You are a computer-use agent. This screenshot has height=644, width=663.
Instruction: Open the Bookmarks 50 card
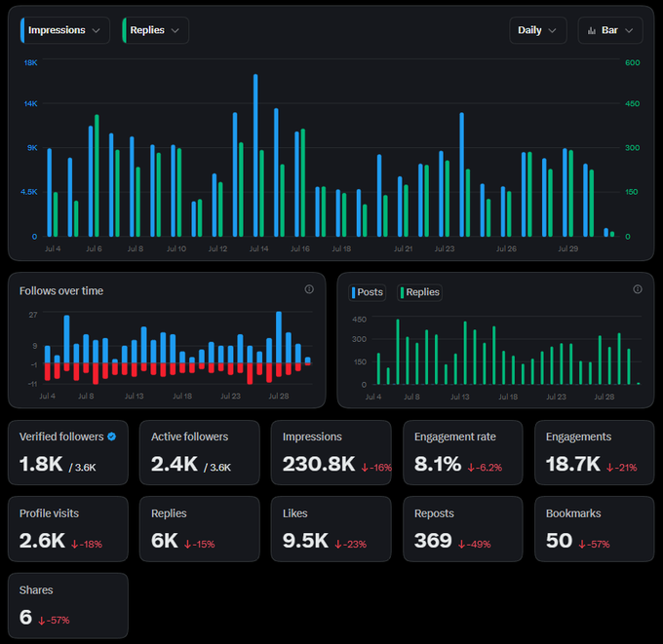(594, 529)
